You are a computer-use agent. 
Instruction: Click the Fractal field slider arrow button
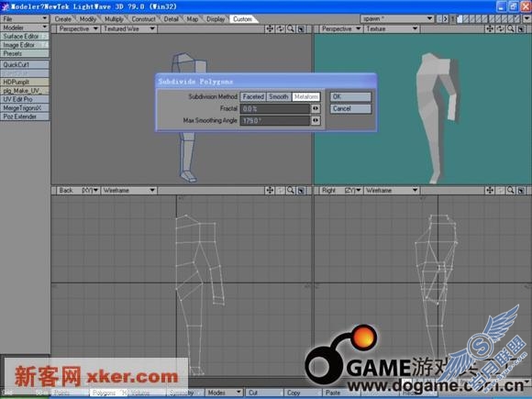[316, 108]
